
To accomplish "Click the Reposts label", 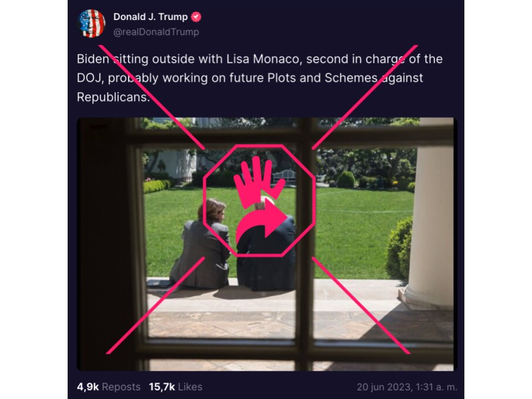I will [x=121, y=387].
